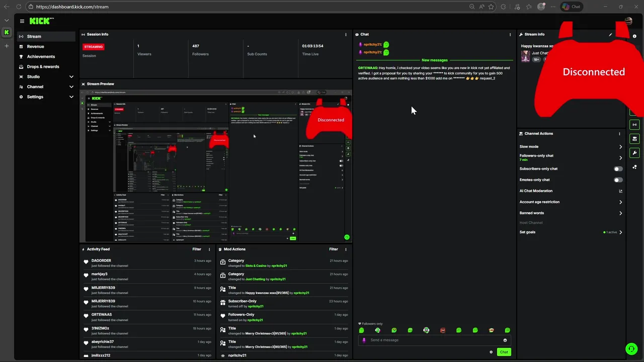644x362 pixels.
Task: Expand the Studio sidebar section
Action: (x=46, y=76)
